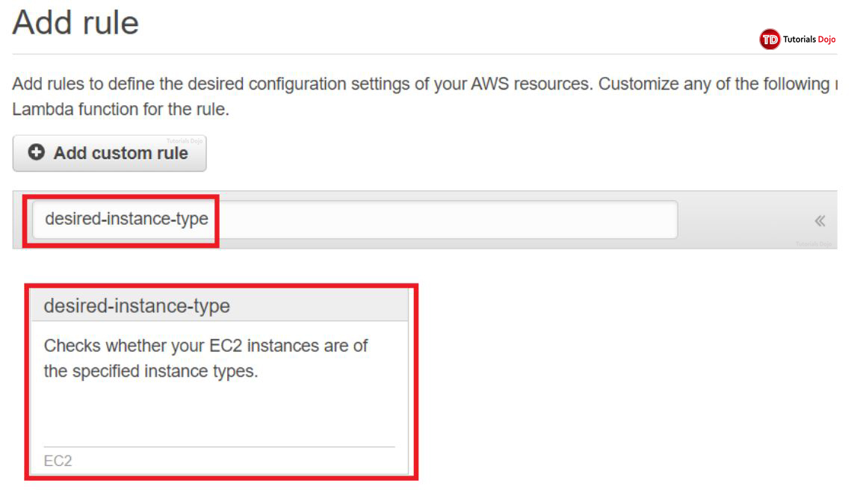The image size is (863, 504).
Task: Click the Add rule page heading
Action: (75, 23)
